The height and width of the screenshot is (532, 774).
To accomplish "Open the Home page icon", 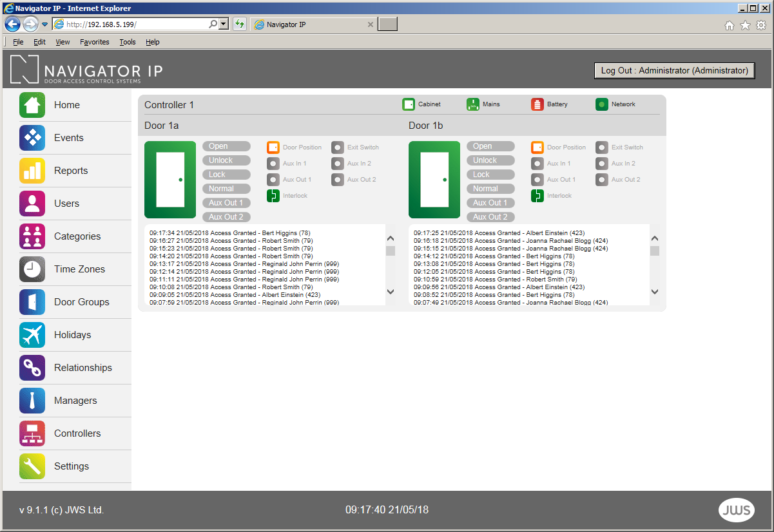I will (x=32, y=105).
